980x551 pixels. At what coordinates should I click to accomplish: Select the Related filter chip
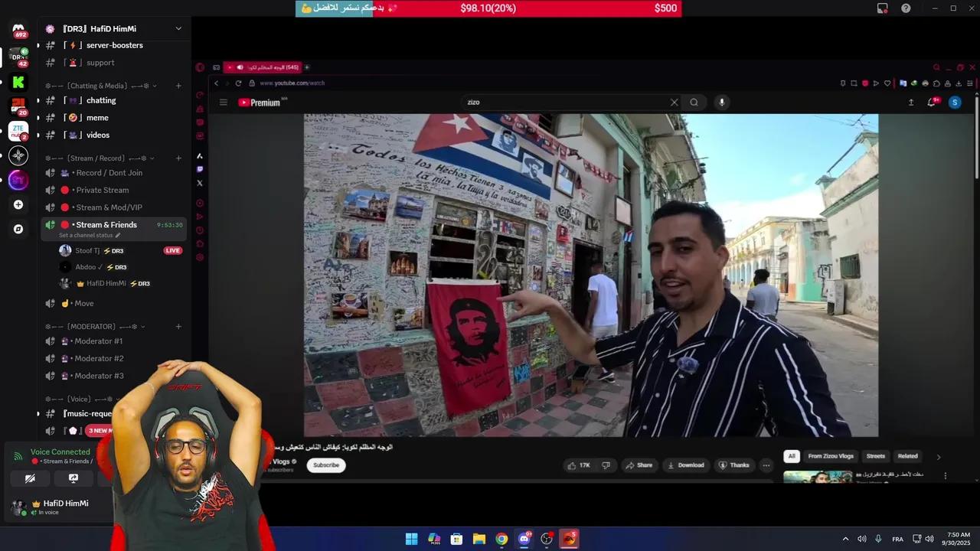pos(908,456)
